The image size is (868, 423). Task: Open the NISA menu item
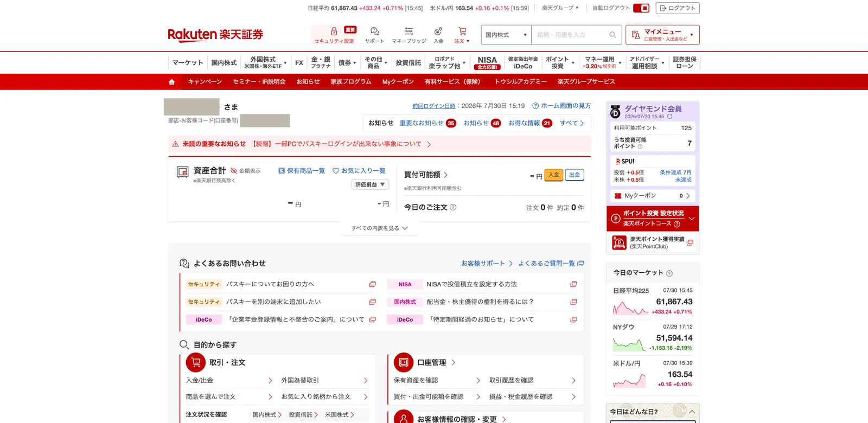click(487, 63)
